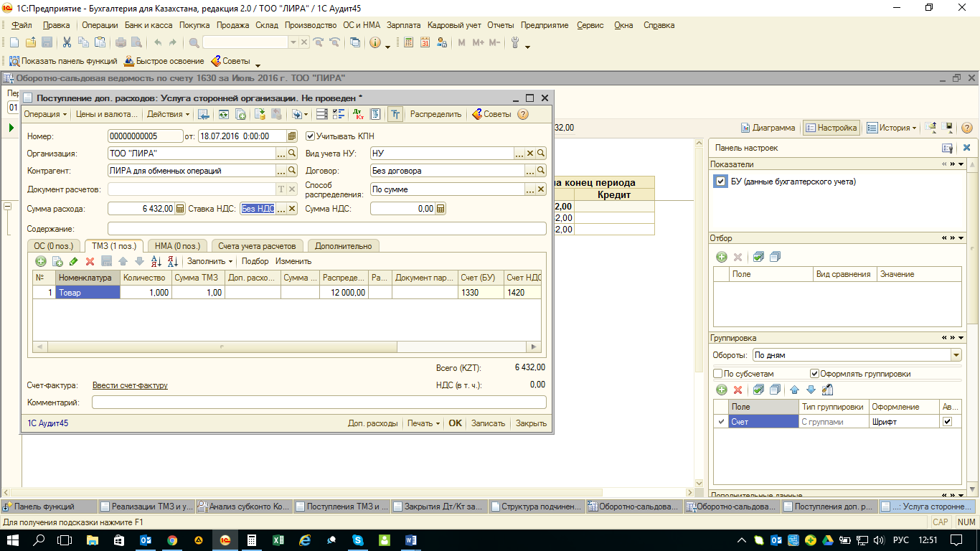
Task: Click move up arrow in Группировка toolbar
Action: pos(794,390)
